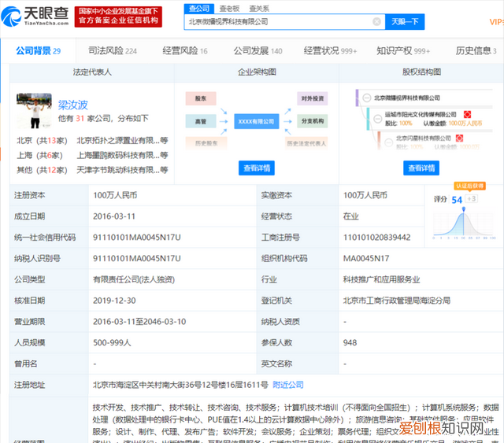Select the approval date 2019-12-30
Image resolution: width=504 pixels, height=443 pixels.
point(114,301)
